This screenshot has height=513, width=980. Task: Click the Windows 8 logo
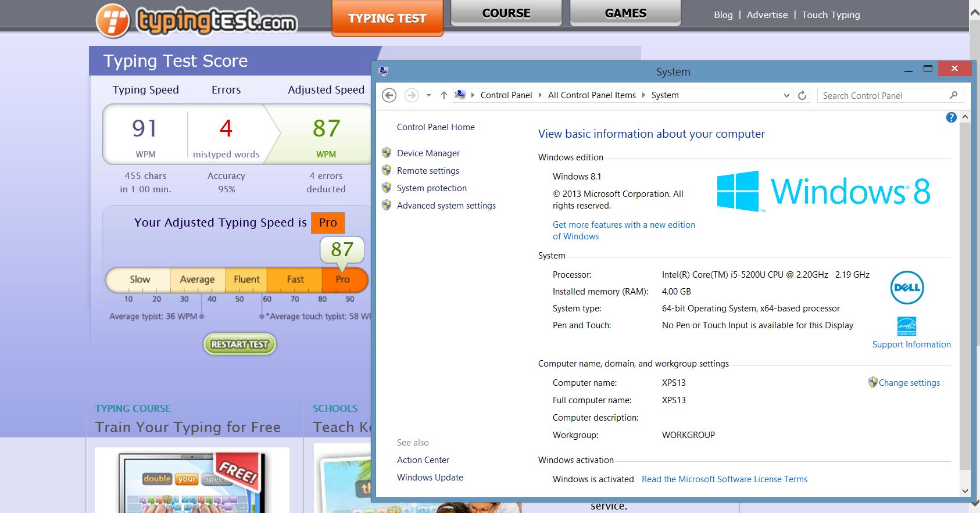coord(823,191)
